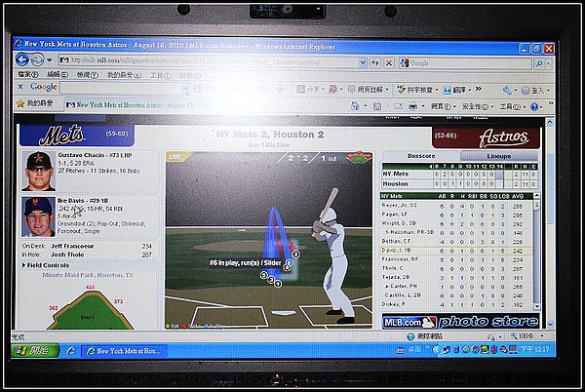Click linescore left arrow before inning 6

pyautogui.click(x=431, y=167)
